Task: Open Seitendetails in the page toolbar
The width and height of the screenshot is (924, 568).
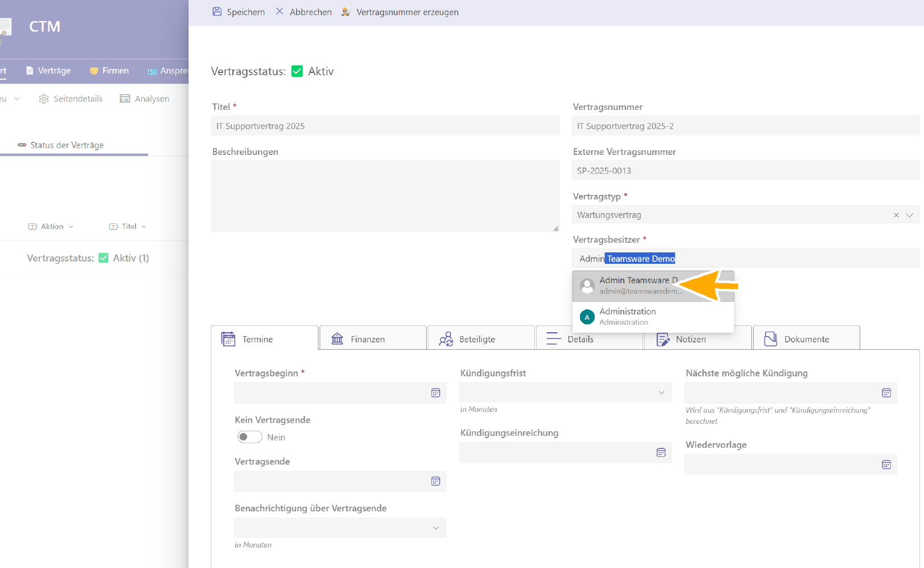Action: tap(71, 99)
